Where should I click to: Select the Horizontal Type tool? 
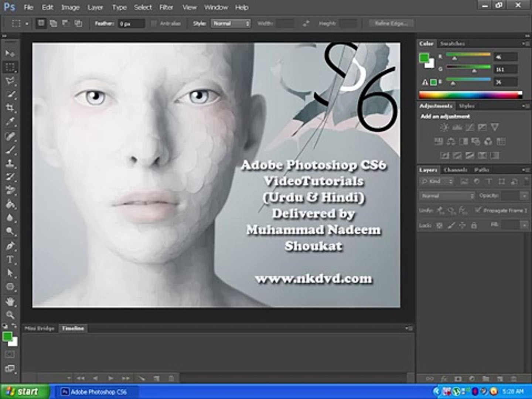click(x=10, y=260)
